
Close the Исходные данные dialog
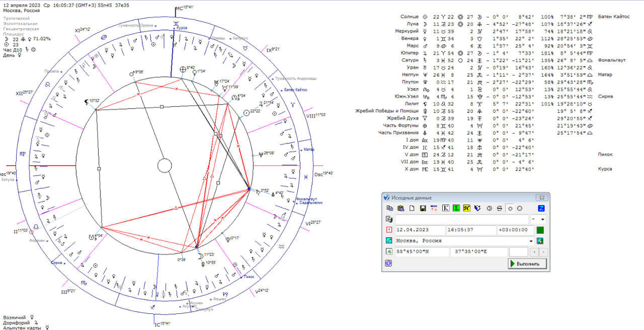click(x=541, y=198)
